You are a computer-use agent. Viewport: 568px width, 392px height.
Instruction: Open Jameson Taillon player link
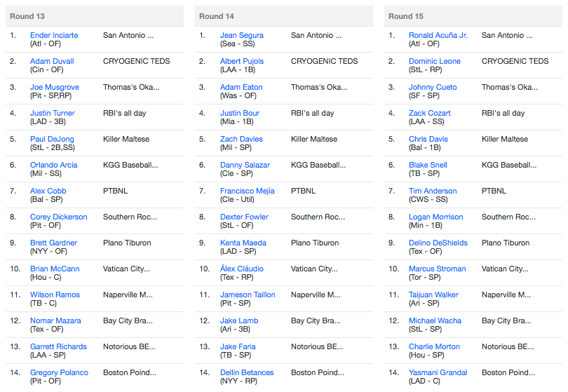tap(248, 295)
